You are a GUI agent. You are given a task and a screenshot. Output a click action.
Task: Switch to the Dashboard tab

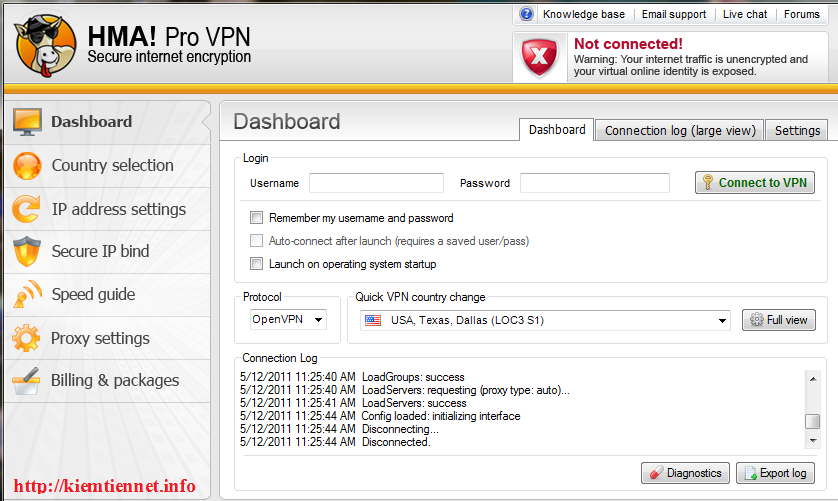557,130
